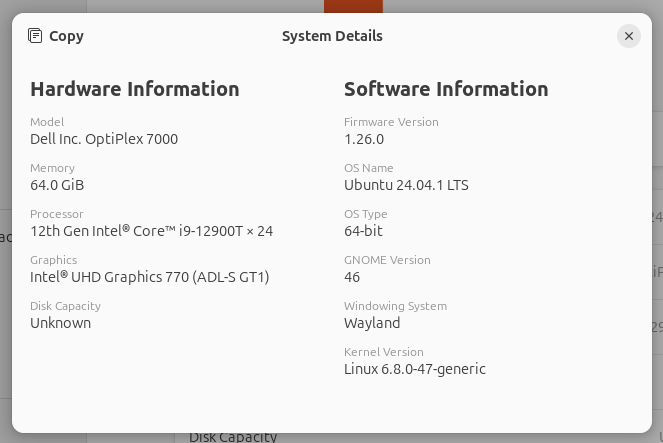
Task: Click the Memory label
Action: tap(52, 168)
